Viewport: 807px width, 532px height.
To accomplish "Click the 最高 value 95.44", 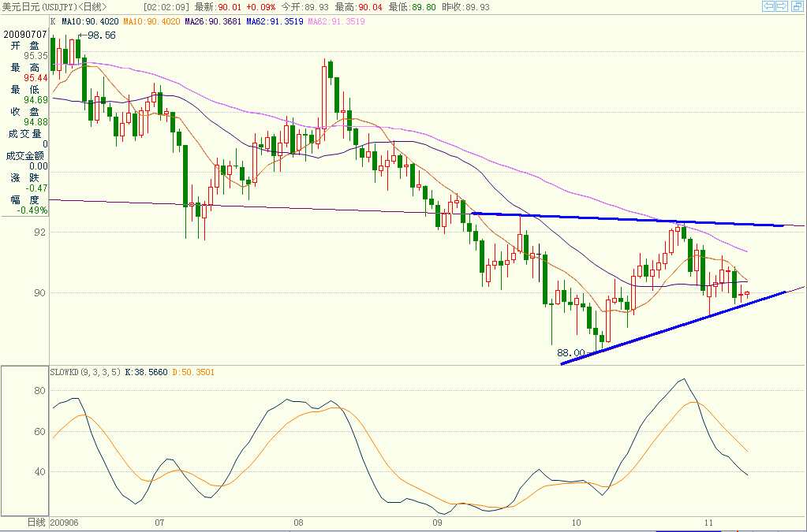I will click(x=35, y=78).
